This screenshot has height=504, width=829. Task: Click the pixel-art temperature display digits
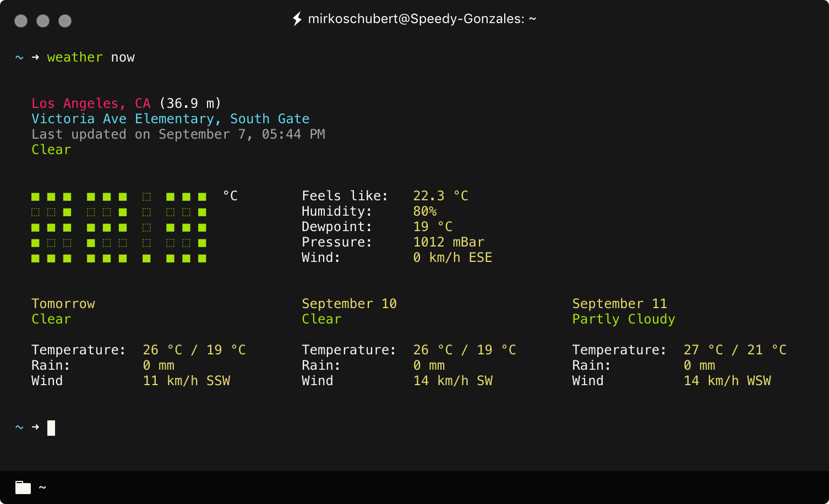[x=118, y=227]
